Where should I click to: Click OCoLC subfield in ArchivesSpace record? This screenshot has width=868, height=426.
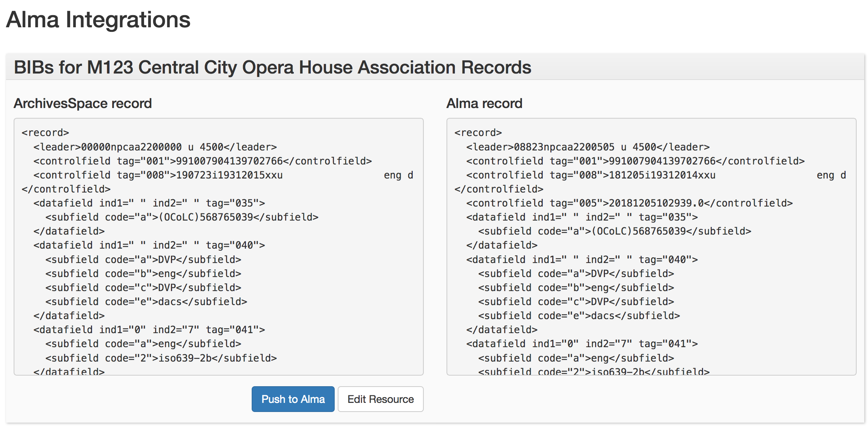coord(182,217)
